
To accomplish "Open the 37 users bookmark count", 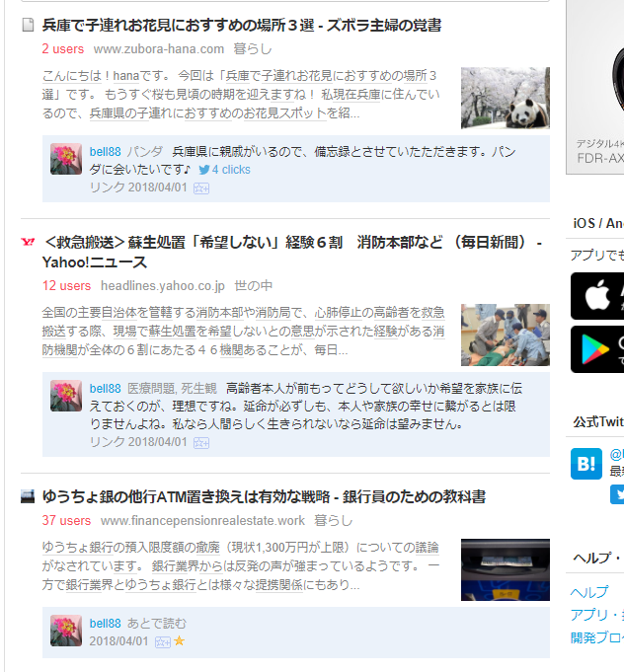I will coord(66,521).
